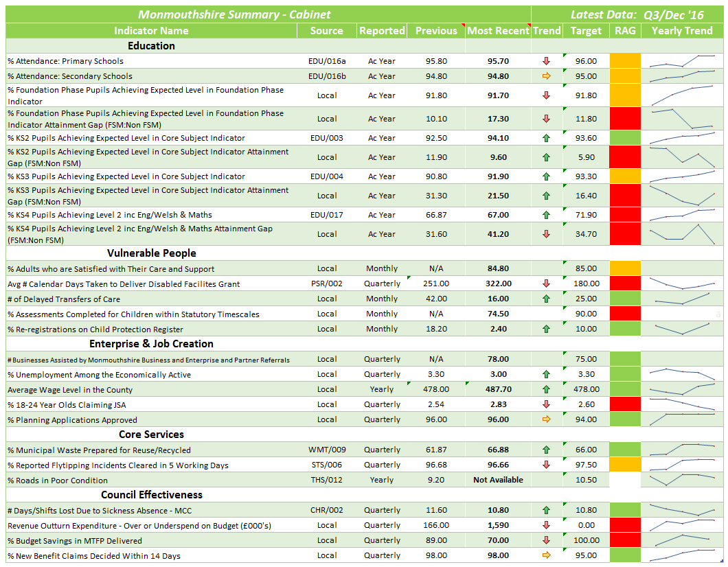Click the orange sideways arrow for Secondary Schools attendance
The width and height of the screenshot is (728, 567).
pos(547,76)
